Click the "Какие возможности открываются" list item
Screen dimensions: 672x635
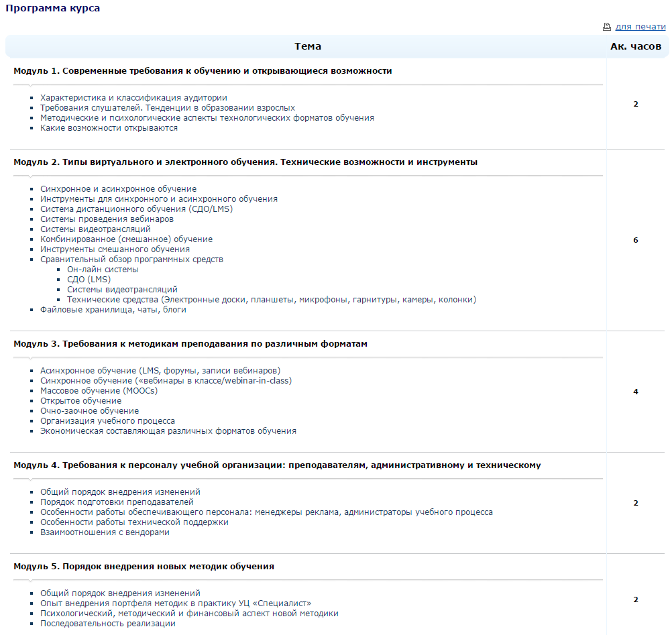pos(109,128)
